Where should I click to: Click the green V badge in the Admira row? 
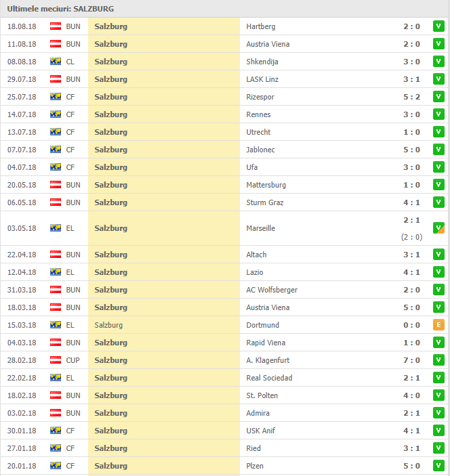[x=438, y=413]
